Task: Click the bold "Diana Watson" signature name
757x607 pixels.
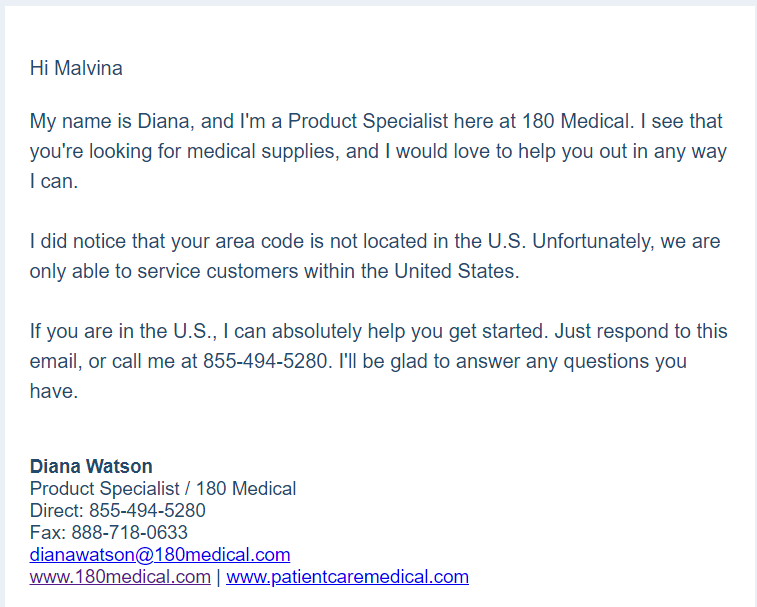Action: (91, 466)
